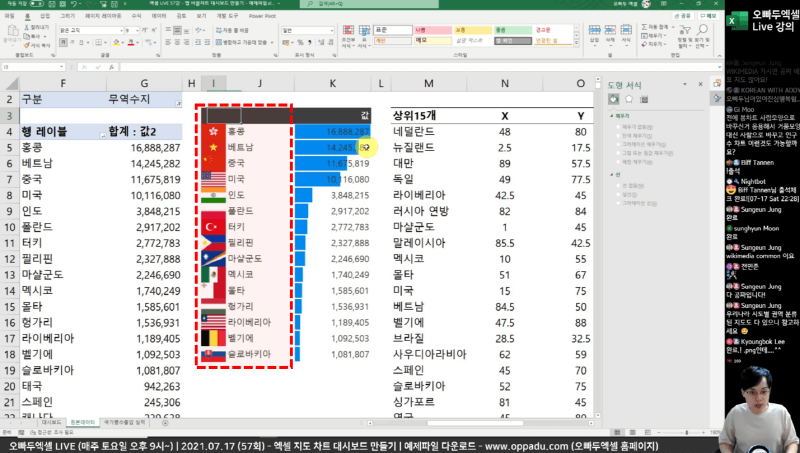Select Pattern fill (패턴 채우기) radio

point(618,162)
